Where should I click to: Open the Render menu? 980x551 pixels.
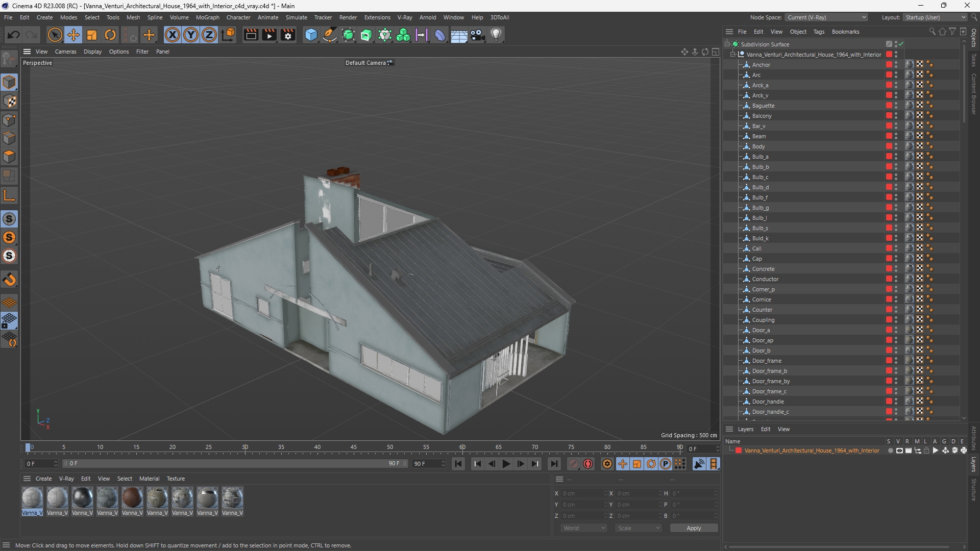[x=348, y=17]
